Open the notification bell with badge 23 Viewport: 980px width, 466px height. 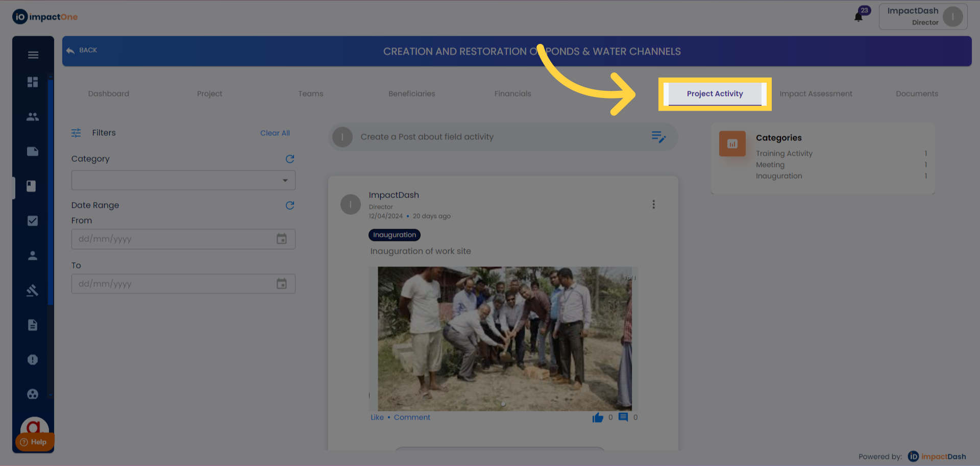click(x=859, y=16)
